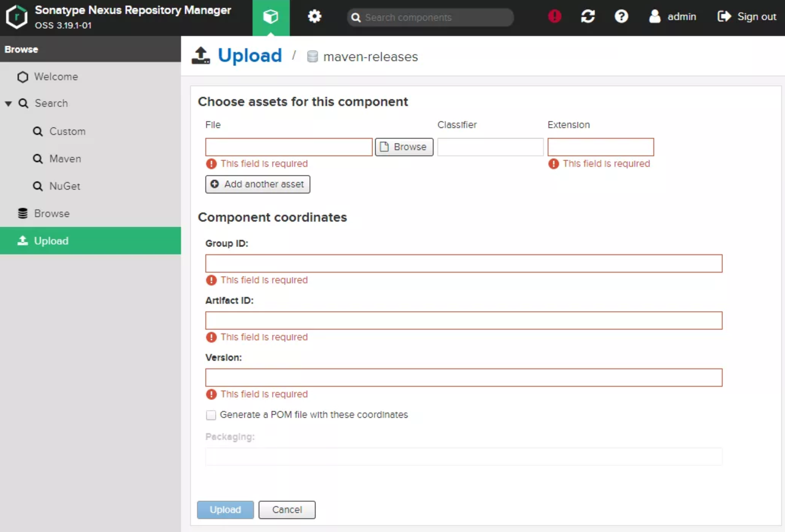The image size is (785, 532).
Task: Click the error icon under Version field
Action: click(211, 394)
